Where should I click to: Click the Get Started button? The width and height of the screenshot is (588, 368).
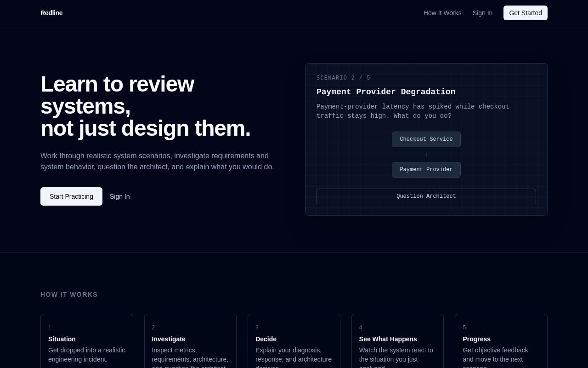click(526, 13)
